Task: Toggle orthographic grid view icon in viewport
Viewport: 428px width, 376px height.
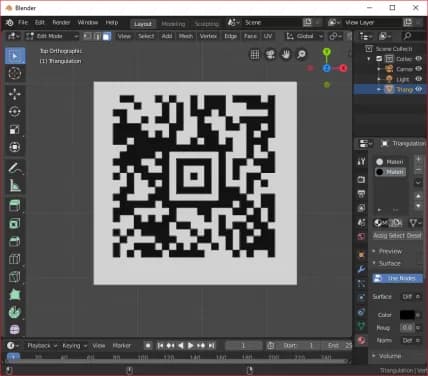Action: pyautogui.click(x=255, y=54)
